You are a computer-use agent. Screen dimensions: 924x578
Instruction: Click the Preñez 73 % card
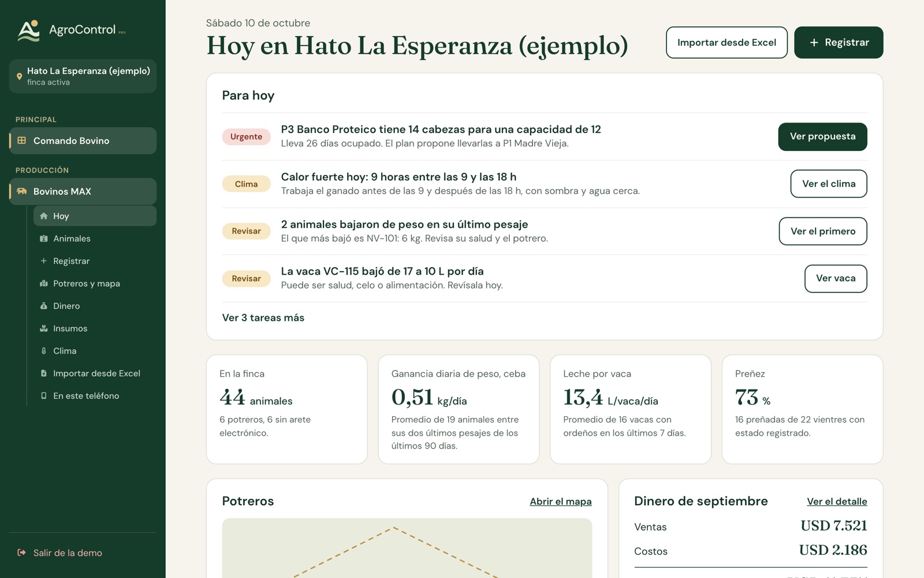[802, 409]
